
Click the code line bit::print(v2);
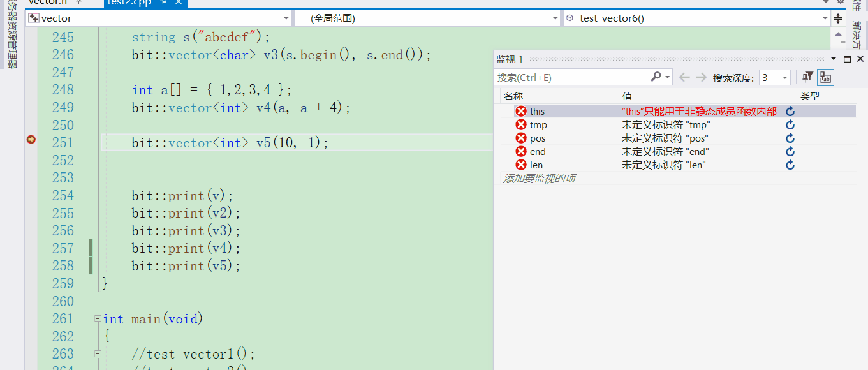(187, 214)
